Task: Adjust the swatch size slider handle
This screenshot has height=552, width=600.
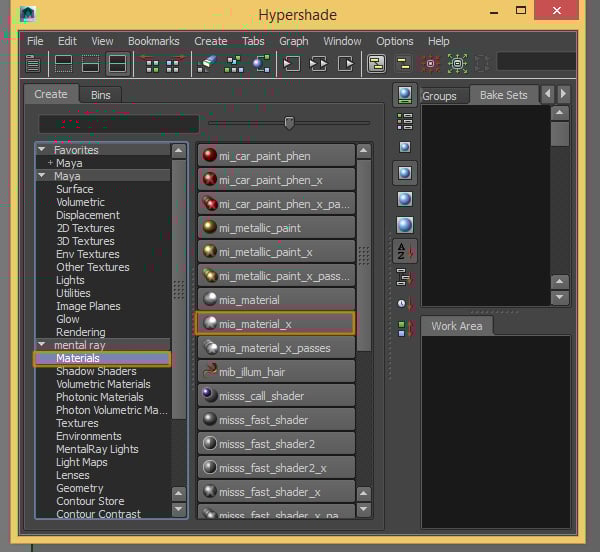Action: pos(289,123)
